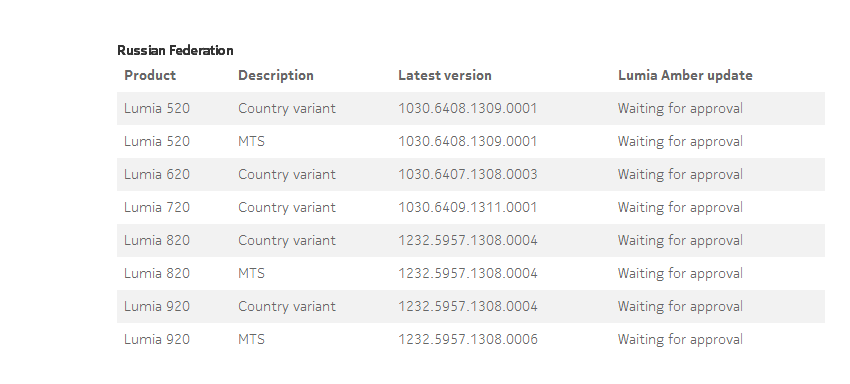Select Lumia 520 Country variant product cell
Image resolution: width=850 pixels, height=384 pixels.
tap(157, 108)
